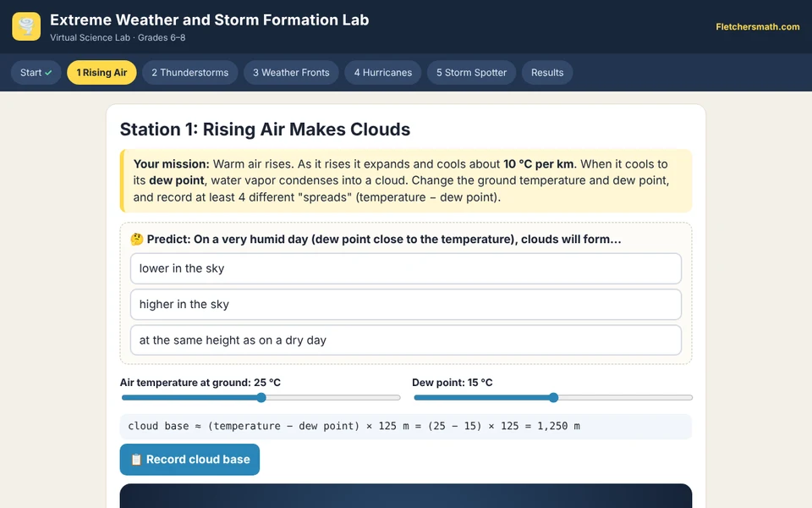
Task: Go to the 2 Thunderstorms tab
Action: [x=190, y=73]
